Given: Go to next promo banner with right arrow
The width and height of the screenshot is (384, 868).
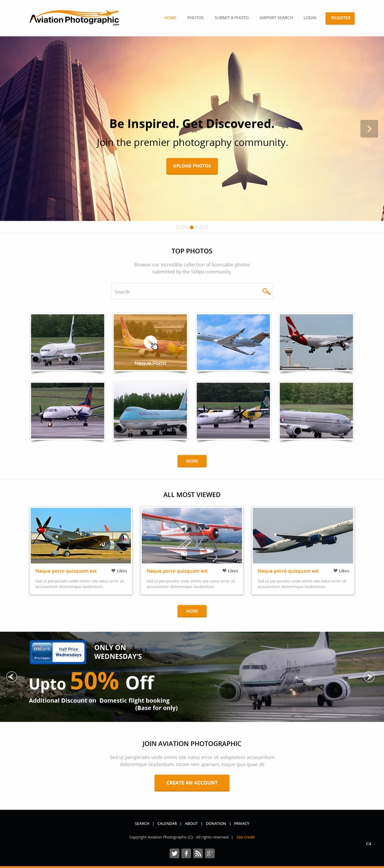Looking at the screenshot, I should pos(369,676).
